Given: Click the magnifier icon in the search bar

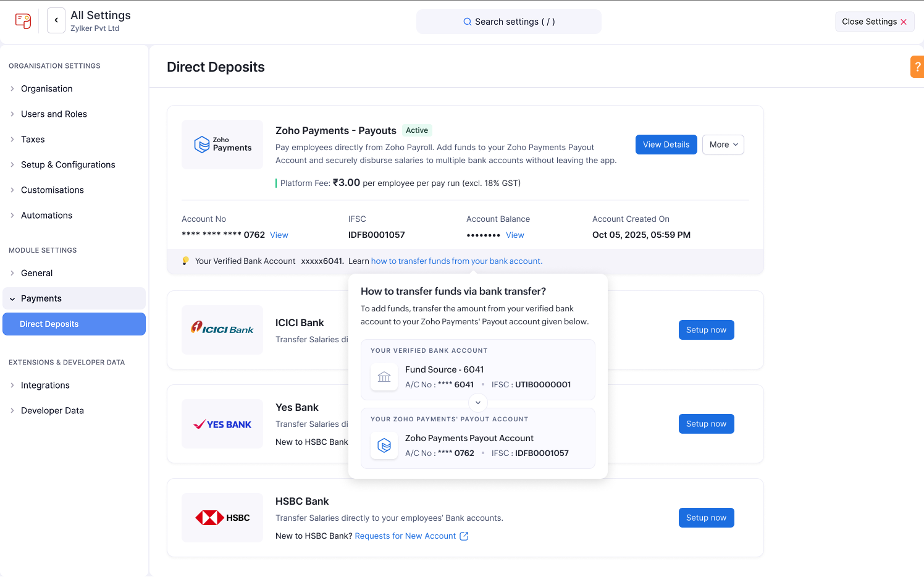Looking at the screenshot, I should coord(467,21).
